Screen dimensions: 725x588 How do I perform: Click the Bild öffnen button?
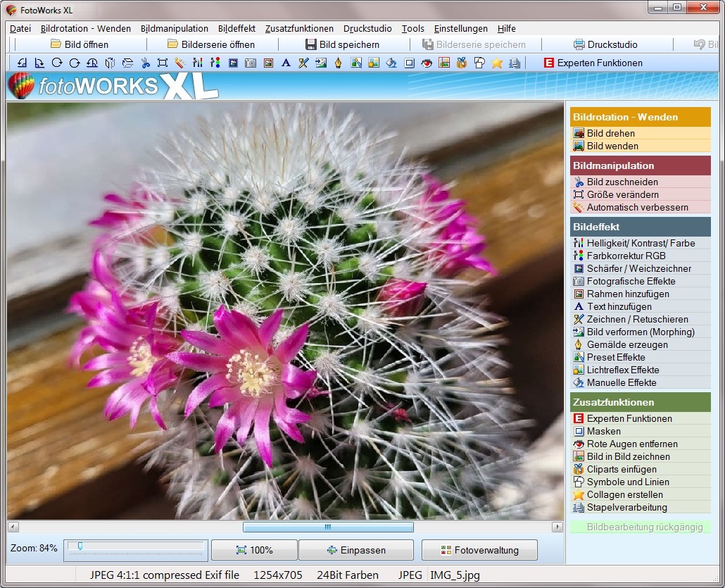point(80,44)
